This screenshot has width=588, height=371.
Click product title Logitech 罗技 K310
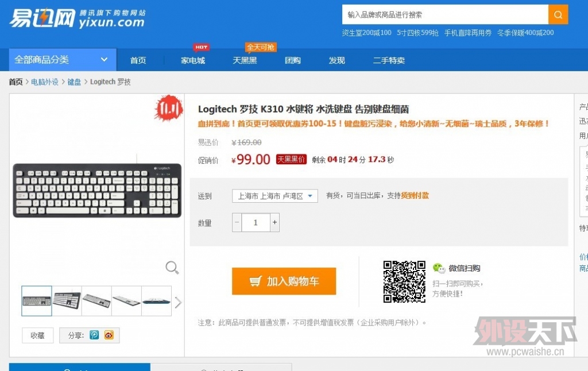[303, 109]
